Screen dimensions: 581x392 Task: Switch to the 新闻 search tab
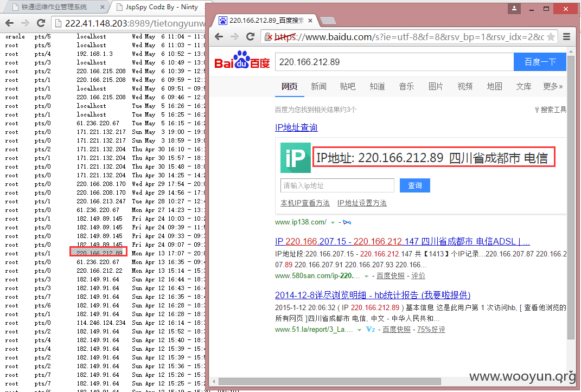[x=318, y=86]
